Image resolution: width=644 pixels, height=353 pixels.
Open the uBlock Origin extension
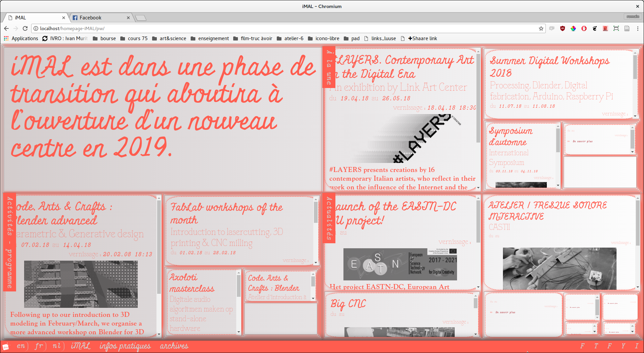[563, 28]
